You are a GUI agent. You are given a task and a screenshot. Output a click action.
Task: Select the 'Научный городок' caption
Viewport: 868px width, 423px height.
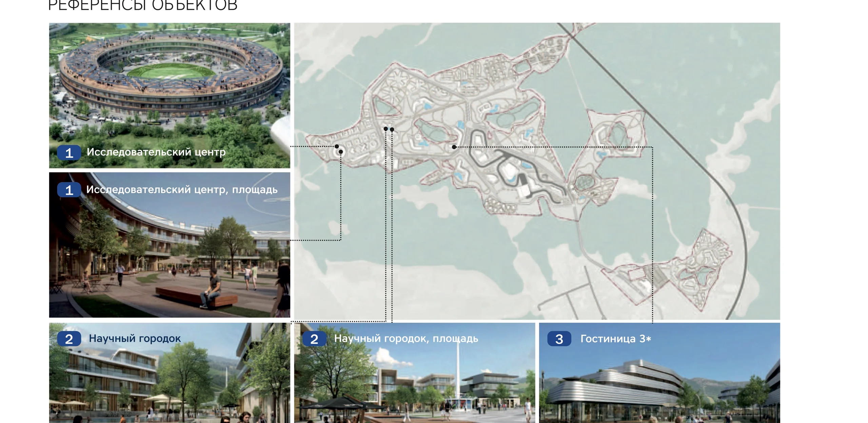click(135, 338)
